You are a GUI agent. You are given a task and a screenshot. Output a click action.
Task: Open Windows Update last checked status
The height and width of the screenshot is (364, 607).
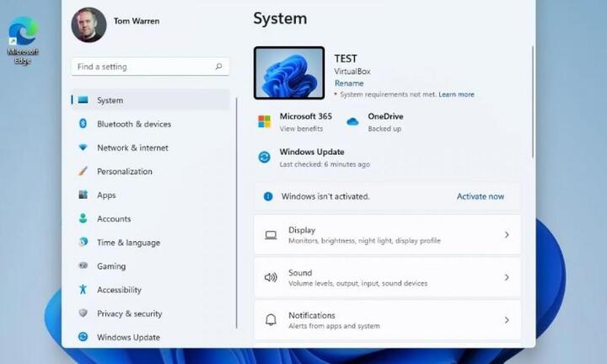click(x=325, y=158)
